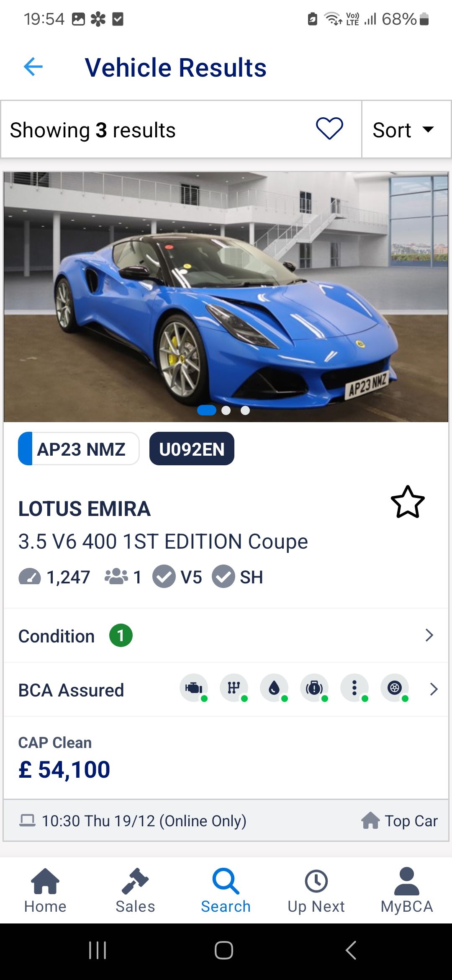Tap the wheel assured icon
This screenshot has height=980, width=452.
click(x=395, y=688)
